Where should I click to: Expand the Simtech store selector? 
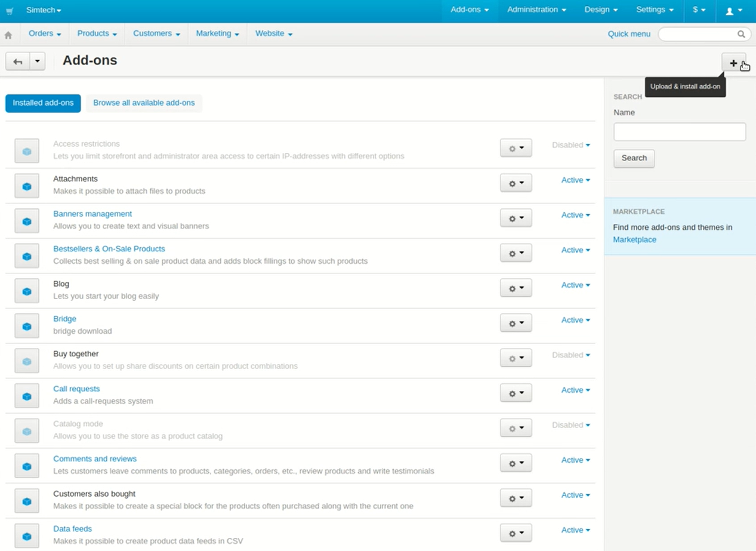tap(44, 10)
